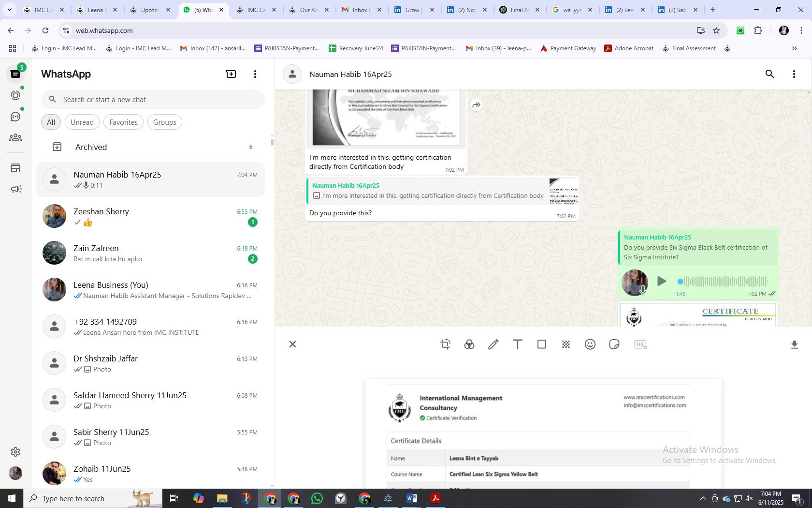Open the image filters tool

[x=469, y=344]
